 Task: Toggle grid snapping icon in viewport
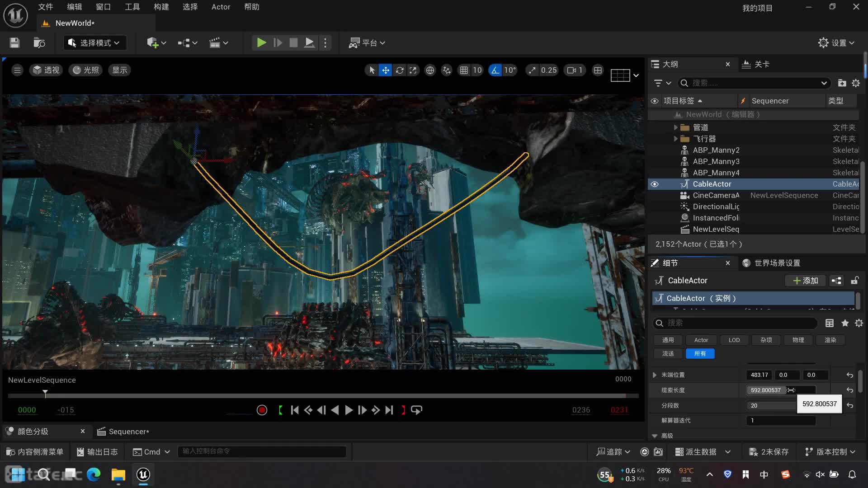464,70
